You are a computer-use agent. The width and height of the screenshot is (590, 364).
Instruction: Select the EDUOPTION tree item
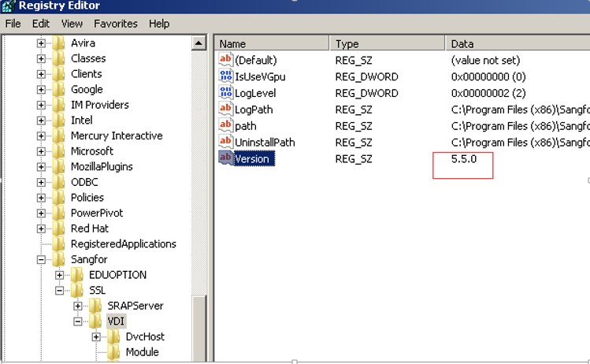[117, 275]
